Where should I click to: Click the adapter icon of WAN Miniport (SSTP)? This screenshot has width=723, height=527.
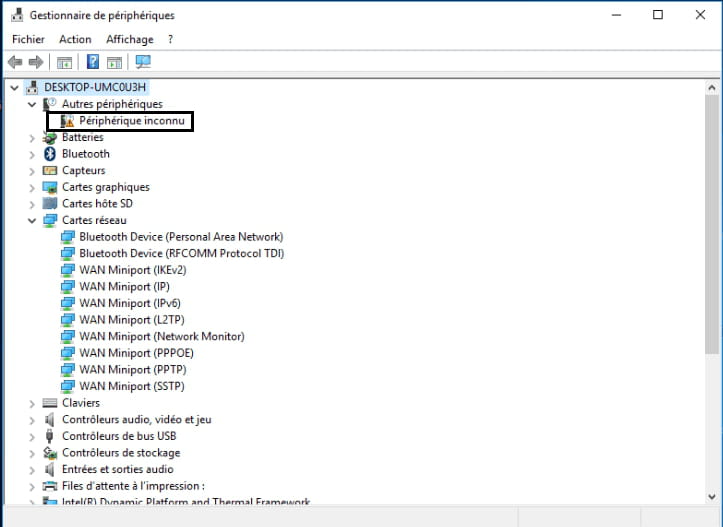(x=68, y=386)
